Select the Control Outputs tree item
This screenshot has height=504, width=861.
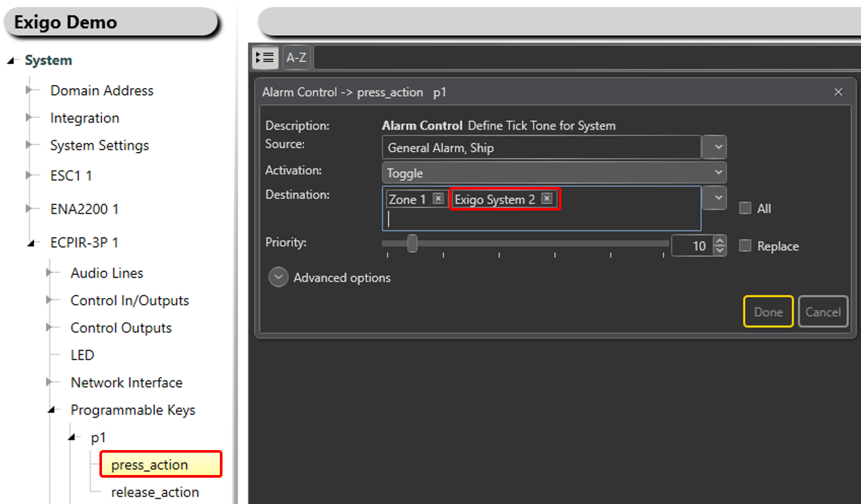pyautogui.click(x=121, y=328)
